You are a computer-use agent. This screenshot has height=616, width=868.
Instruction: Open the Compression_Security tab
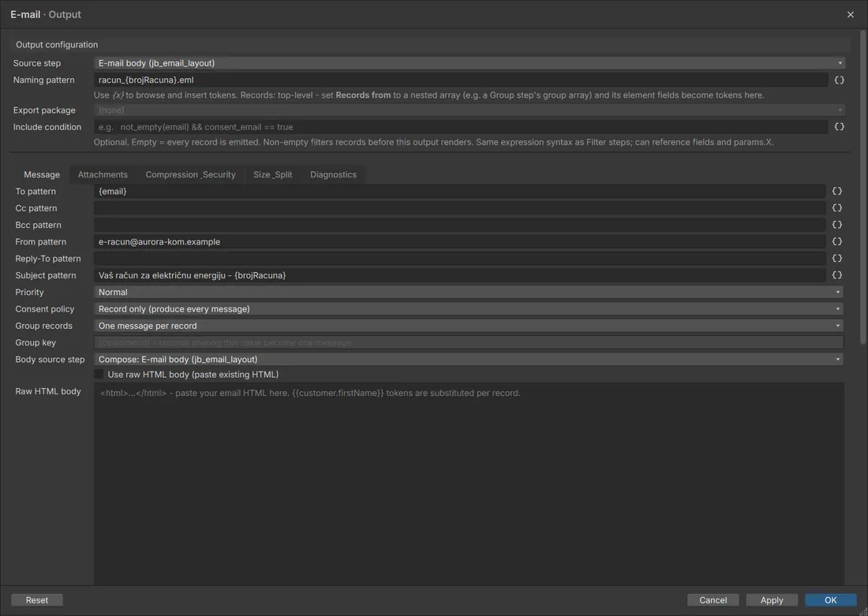[190, 174]
